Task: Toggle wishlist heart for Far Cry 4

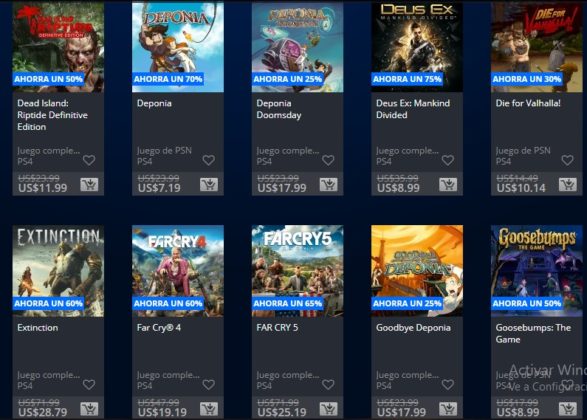Action: tap(209, 384)
